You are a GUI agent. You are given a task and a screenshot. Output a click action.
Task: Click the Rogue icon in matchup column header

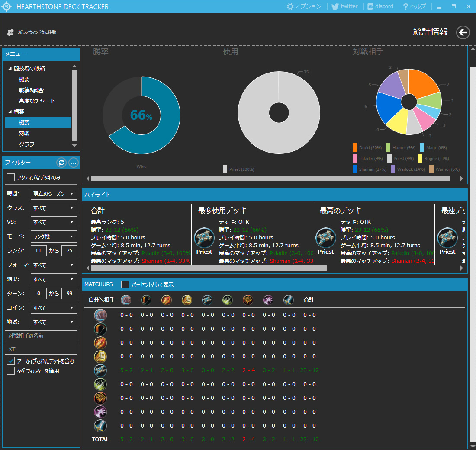tap(228, 300)
